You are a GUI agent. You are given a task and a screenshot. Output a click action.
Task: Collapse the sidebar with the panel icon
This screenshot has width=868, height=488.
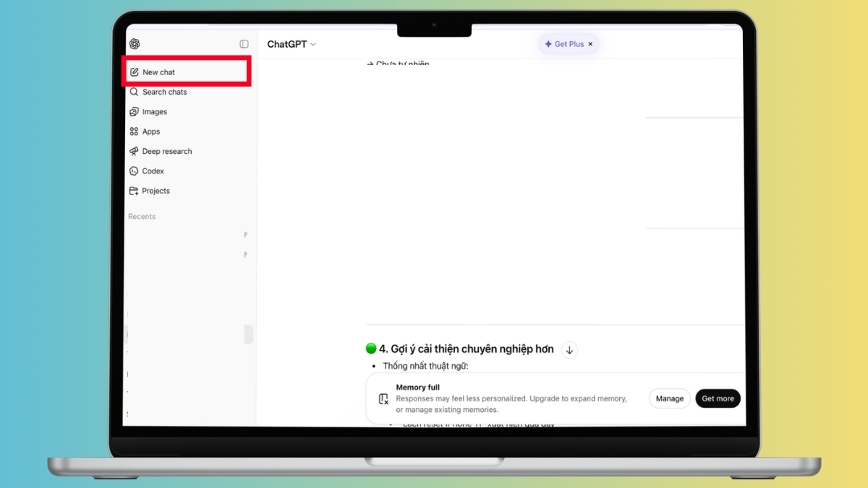tap(244, 44)
